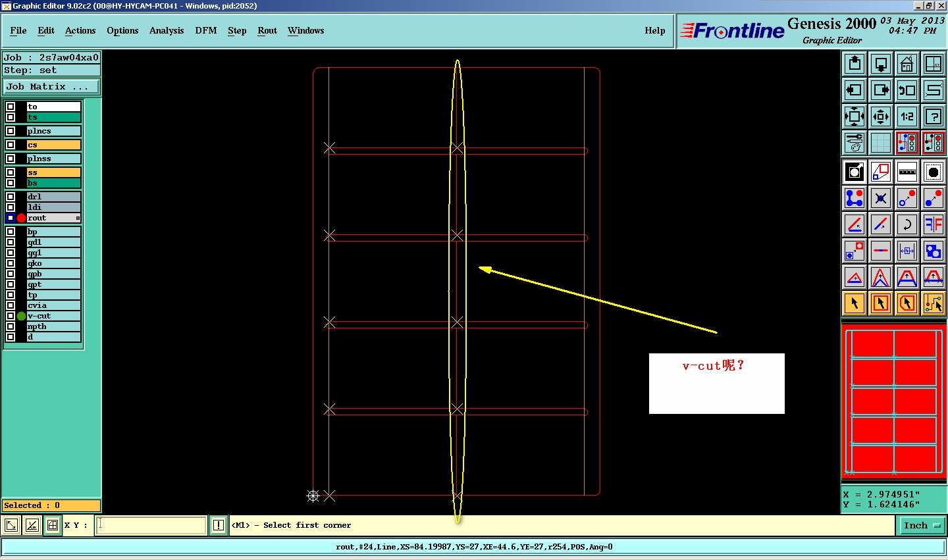Open the Windows menu
Screen dimensions: 948x560
306,30
